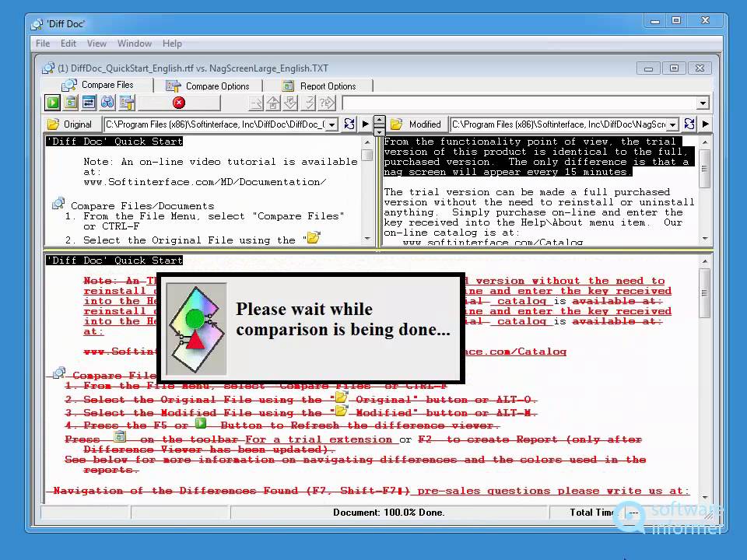Click the reload icon beside Modified path
Image resolution: width=747 pixels, height=560 pixels.
(689, 124)
